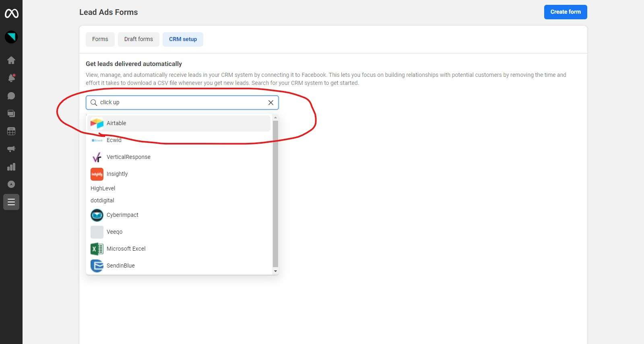644x344 pixels.
Task: Open notifications bell icon
Action: pos(11,78)
